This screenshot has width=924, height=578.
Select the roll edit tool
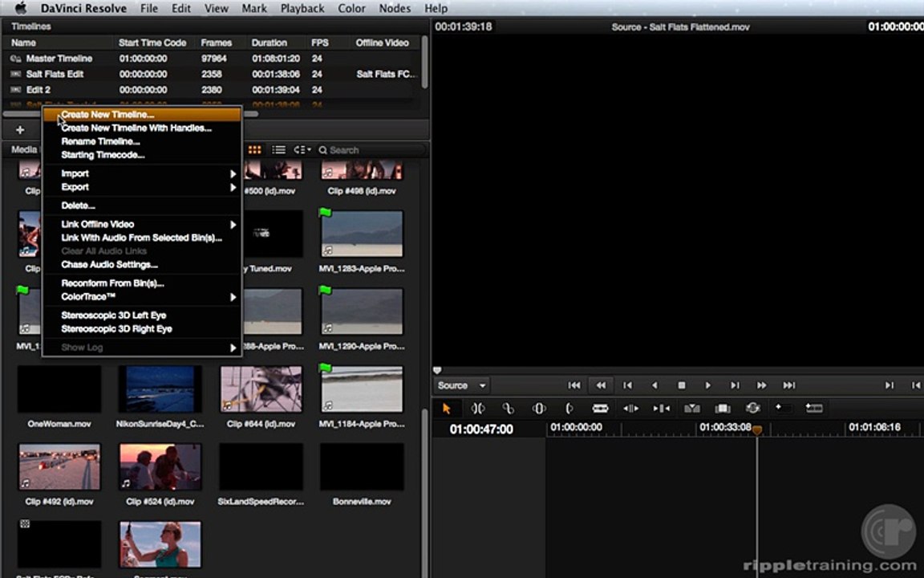click(508, 408)
